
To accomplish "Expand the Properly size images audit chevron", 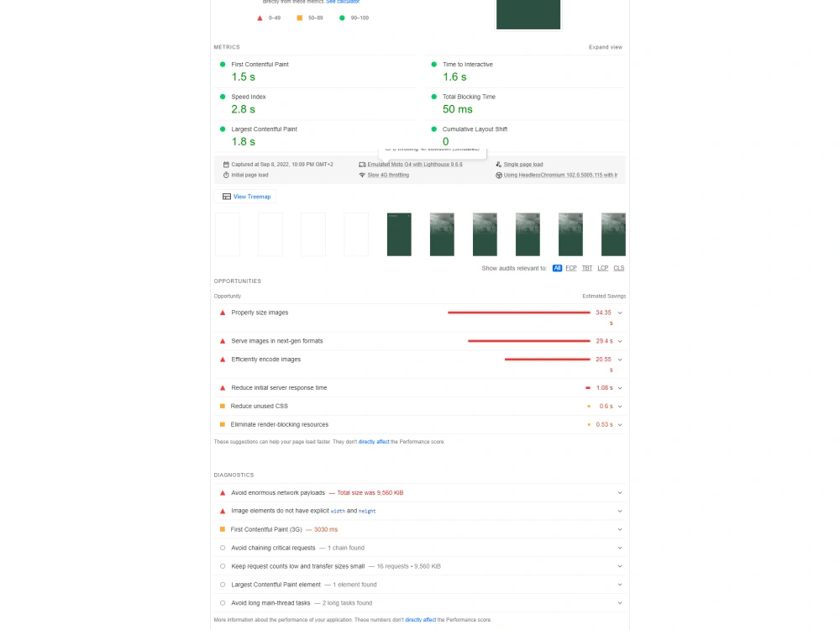I will [x=620, y=312].
